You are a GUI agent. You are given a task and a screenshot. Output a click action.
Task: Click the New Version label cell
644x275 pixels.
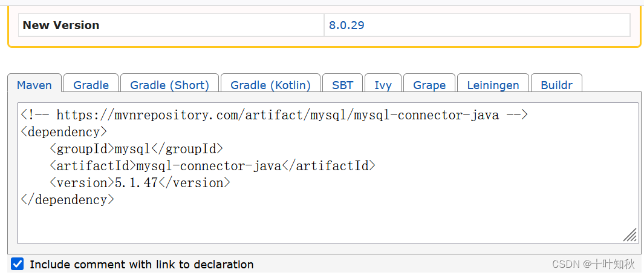[171, 25]
